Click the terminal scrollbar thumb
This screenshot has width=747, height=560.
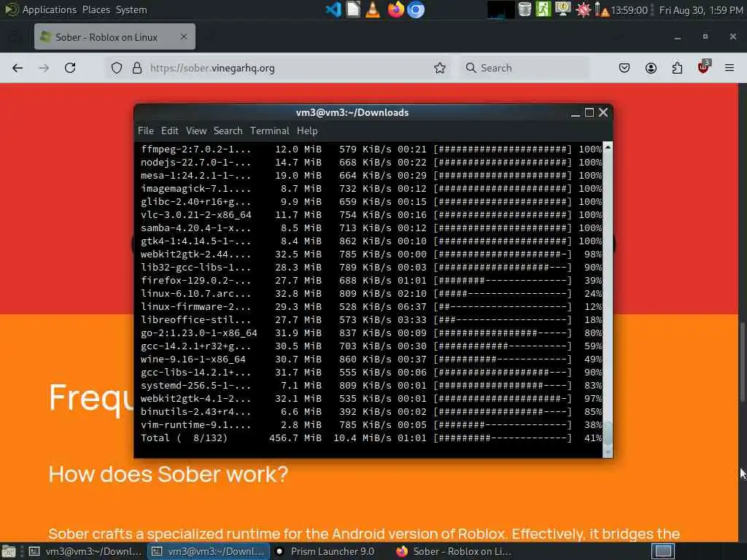coord(608,432)
